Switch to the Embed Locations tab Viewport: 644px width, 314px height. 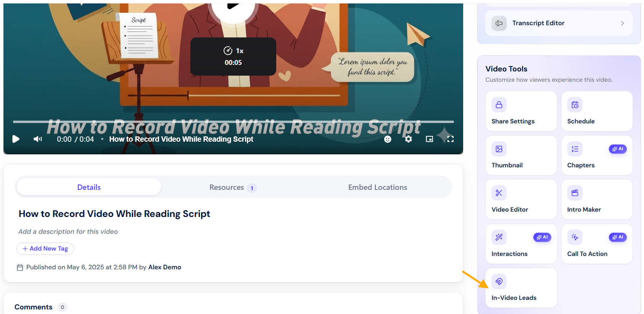[x=378, y=187]
